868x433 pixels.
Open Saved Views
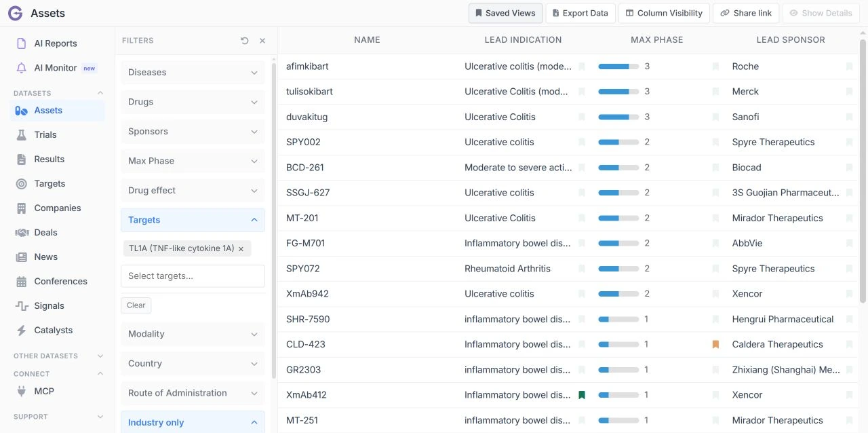[x=505, y=14]
